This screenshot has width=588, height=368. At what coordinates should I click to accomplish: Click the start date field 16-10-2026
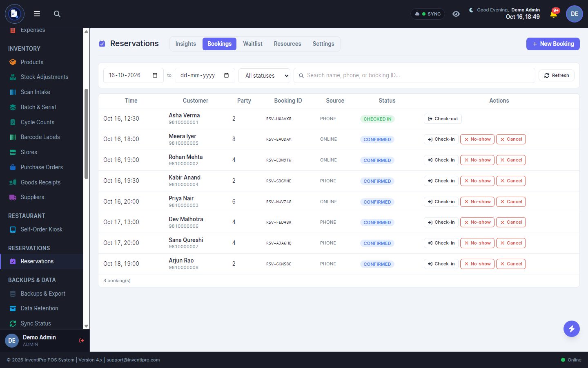tap(134, 75)
